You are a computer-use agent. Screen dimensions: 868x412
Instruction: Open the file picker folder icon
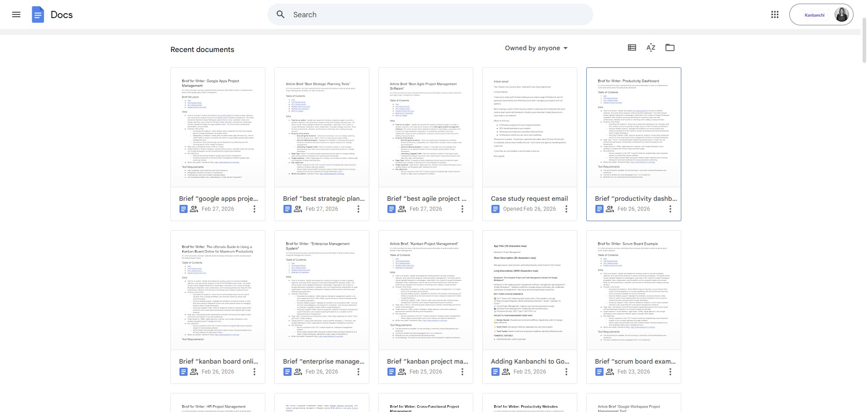coord(670,47)
